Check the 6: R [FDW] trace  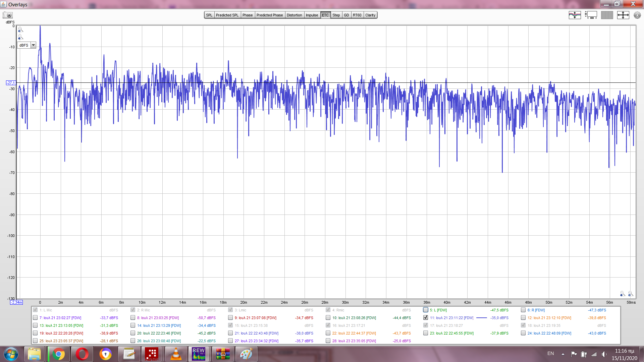coord(523,310)
